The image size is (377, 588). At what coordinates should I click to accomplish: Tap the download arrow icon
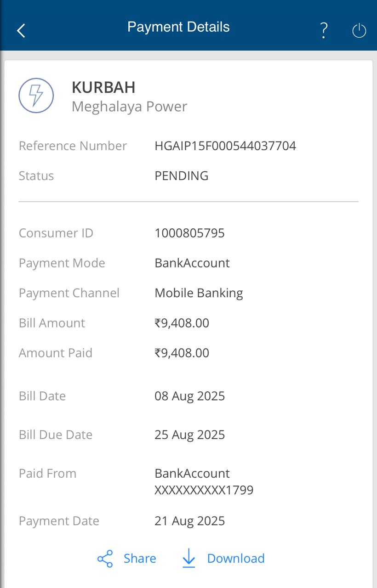[189, 558]
